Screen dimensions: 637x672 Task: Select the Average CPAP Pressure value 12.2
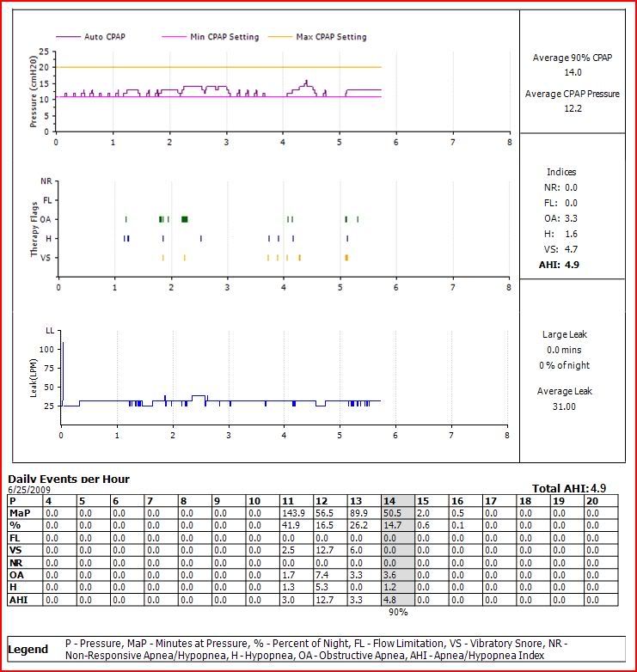573,109
